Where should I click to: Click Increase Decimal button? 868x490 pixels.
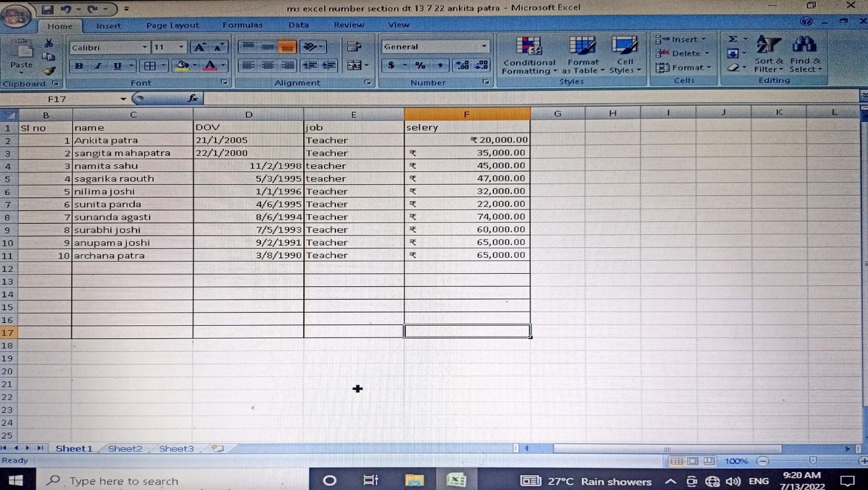coord(462,66)
